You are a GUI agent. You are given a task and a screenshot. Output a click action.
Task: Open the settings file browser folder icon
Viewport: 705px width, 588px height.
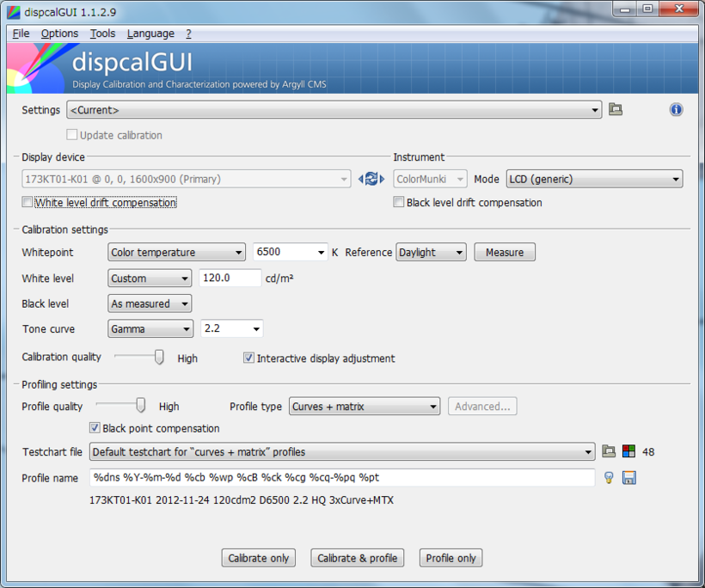point(616,109)
